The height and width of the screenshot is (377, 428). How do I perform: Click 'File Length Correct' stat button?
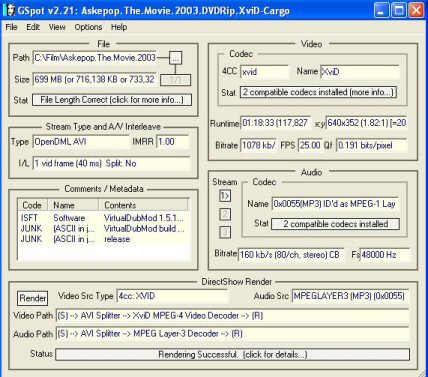coord(112,100)
